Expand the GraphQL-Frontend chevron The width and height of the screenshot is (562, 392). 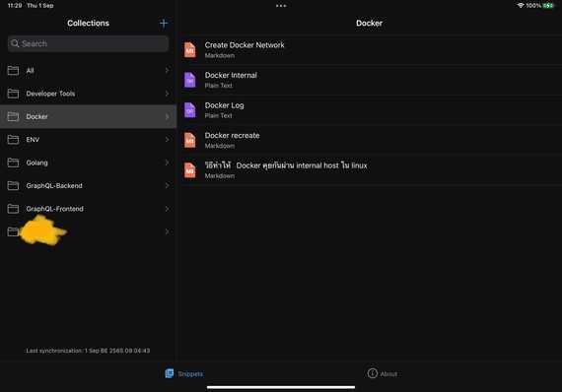pyautogui.click(x=167, y=209)
